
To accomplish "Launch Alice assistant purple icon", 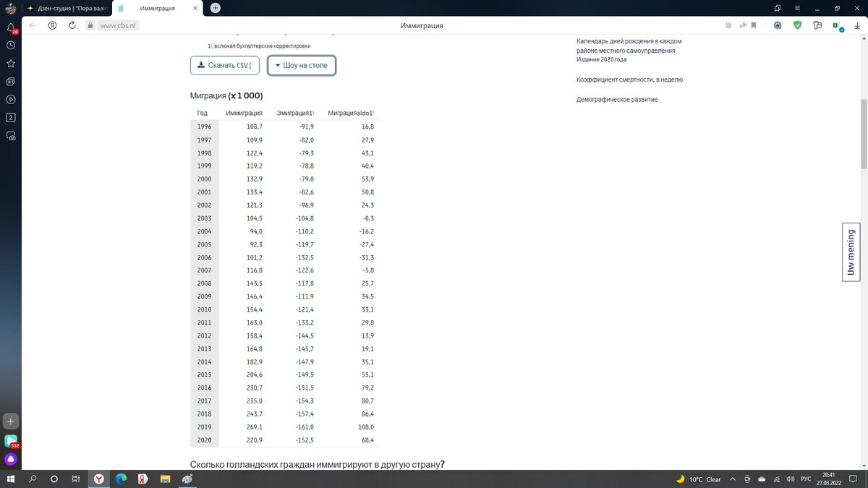I will click(11, 459).
